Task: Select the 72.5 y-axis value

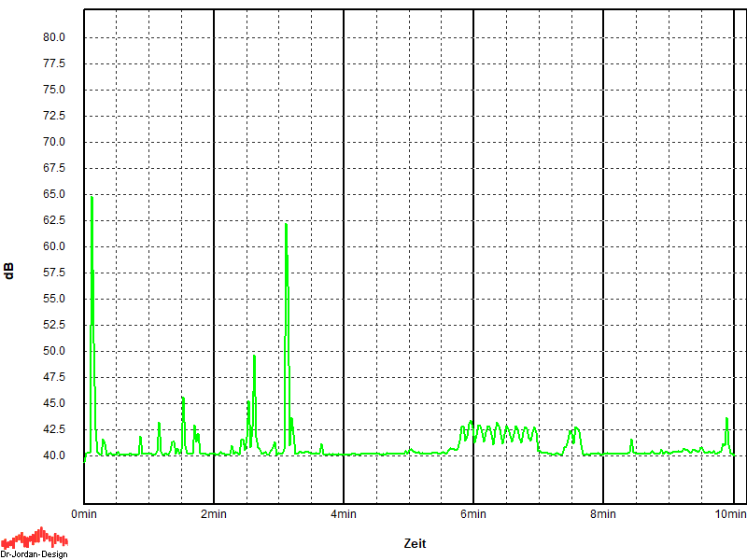Action: 53,116
